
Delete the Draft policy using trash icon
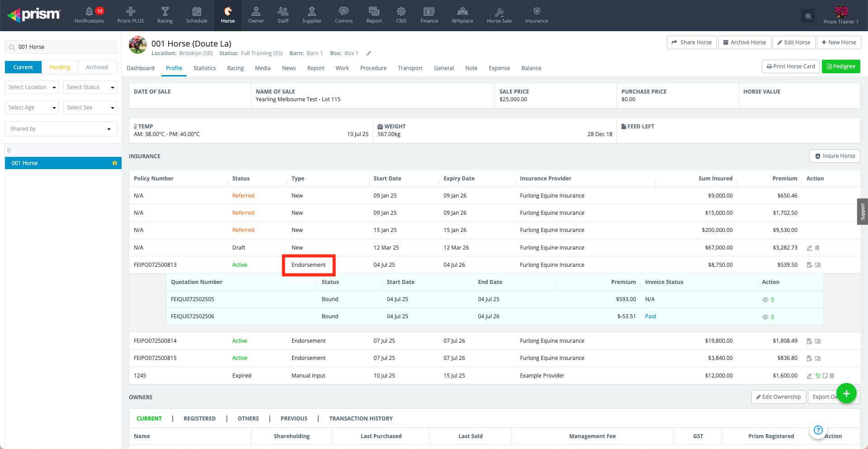click(x=817, y=248)
